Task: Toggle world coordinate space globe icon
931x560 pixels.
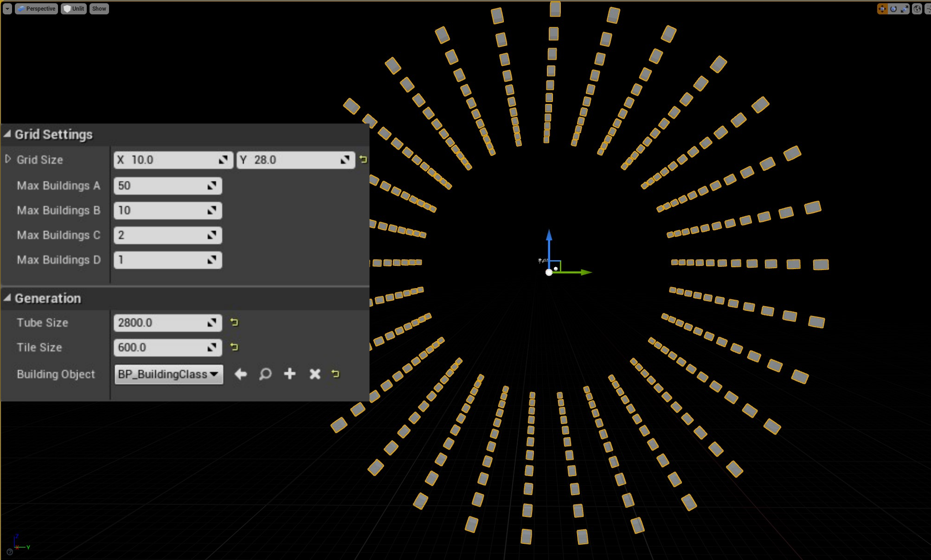Action: click(x=917, y=9)
